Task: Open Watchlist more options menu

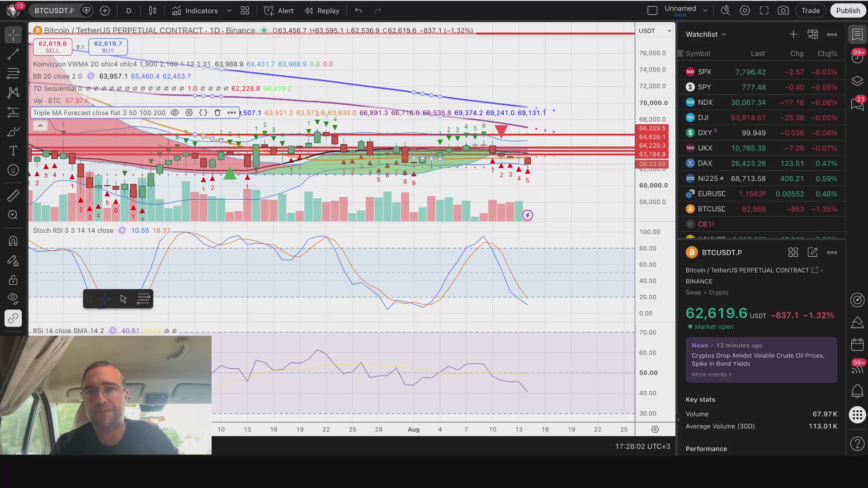Action: point(832,34)
